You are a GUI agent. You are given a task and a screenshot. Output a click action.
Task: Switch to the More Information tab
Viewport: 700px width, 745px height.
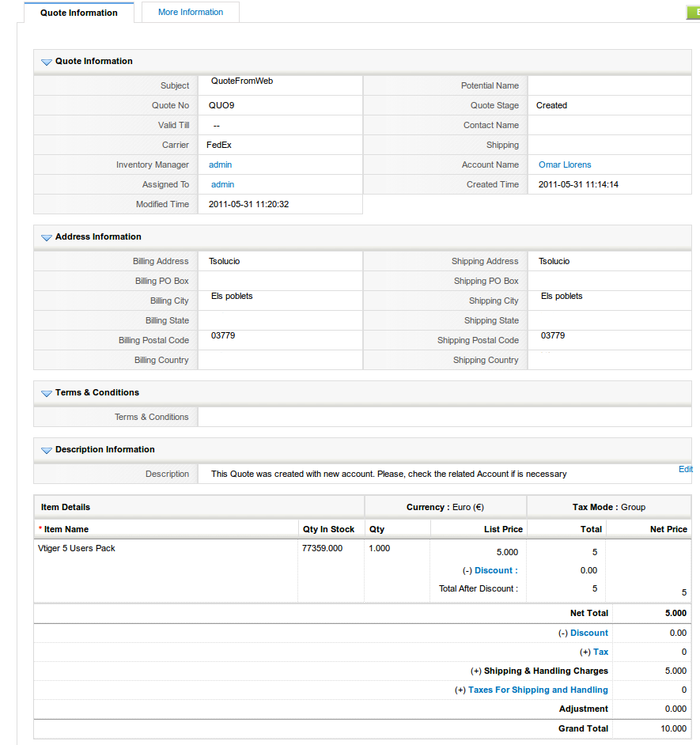tap(191, 12)
